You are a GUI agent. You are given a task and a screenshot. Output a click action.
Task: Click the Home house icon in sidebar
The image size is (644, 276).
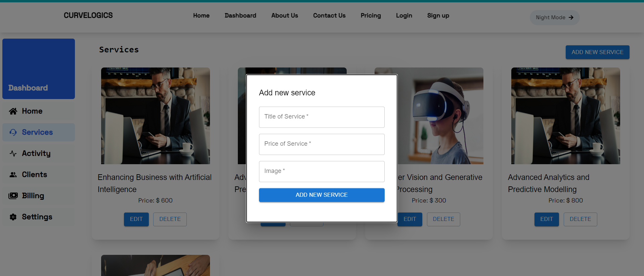coord(13,111)
